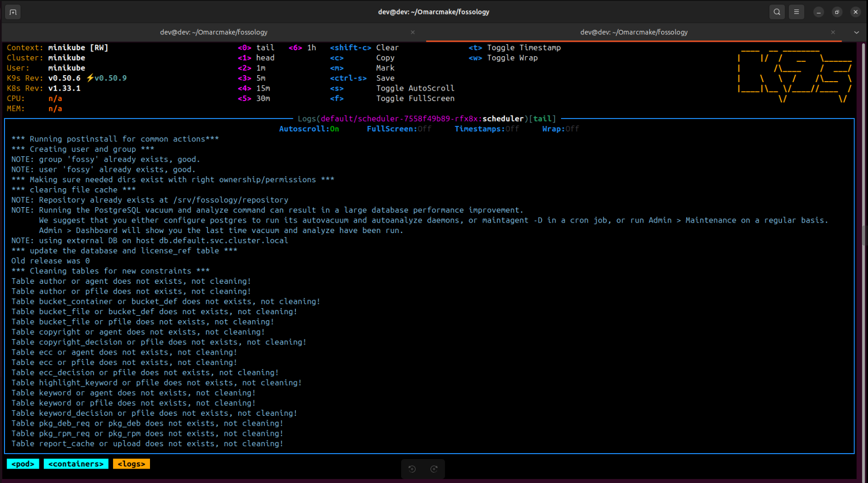Click the <shift-c> Clear shortcut
This screenshot has width=868, height=483.
tap(364, 48)
